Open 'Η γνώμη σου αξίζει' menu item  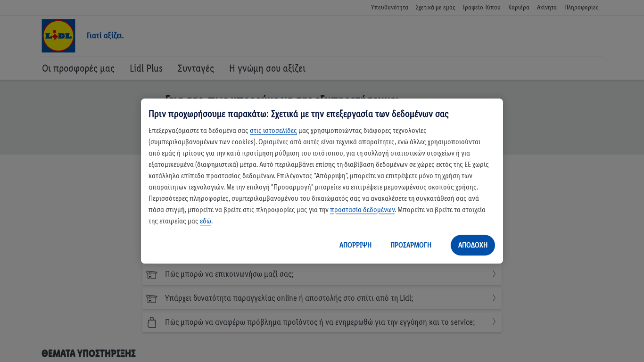[x=267, y=68]
